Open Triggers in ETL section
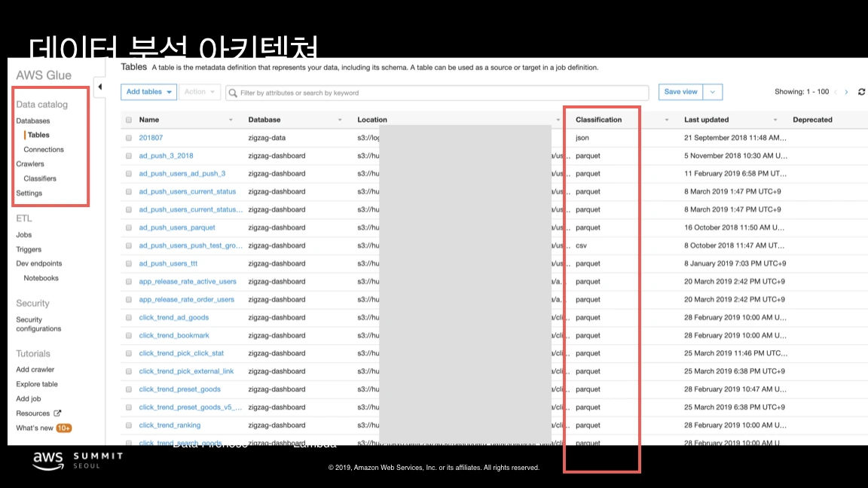Viewport: 868px width, 488px height. (29, 249)
